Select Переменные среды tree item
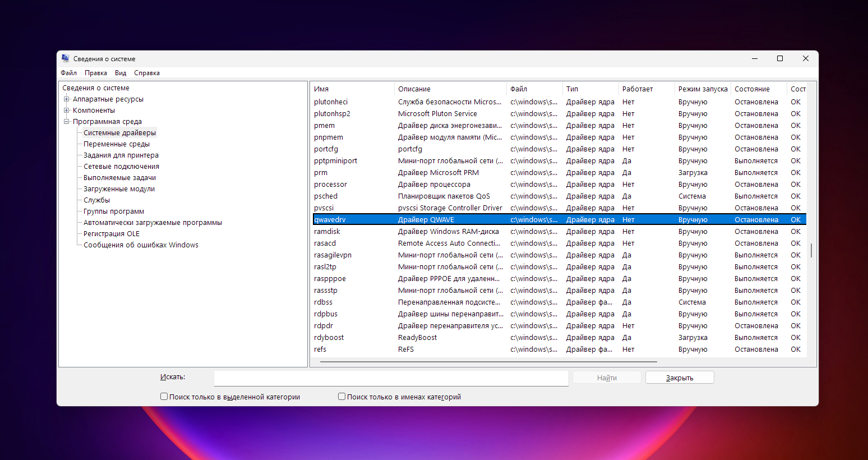 [117, 144]
